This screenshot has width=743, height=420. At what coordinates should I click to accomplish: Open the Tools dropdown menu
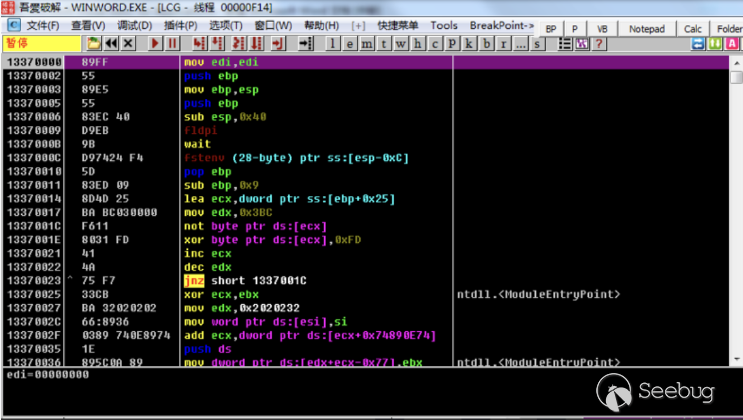(443, 25)
